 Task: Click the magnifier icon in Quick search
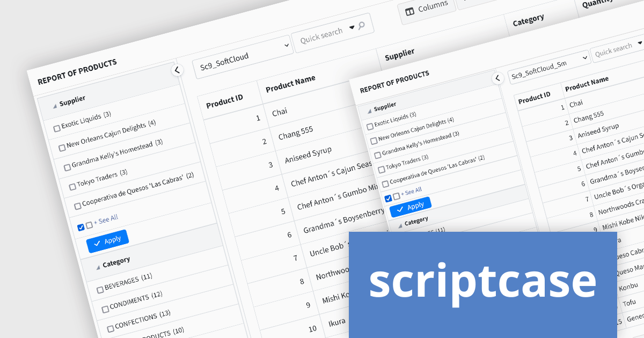361,25
